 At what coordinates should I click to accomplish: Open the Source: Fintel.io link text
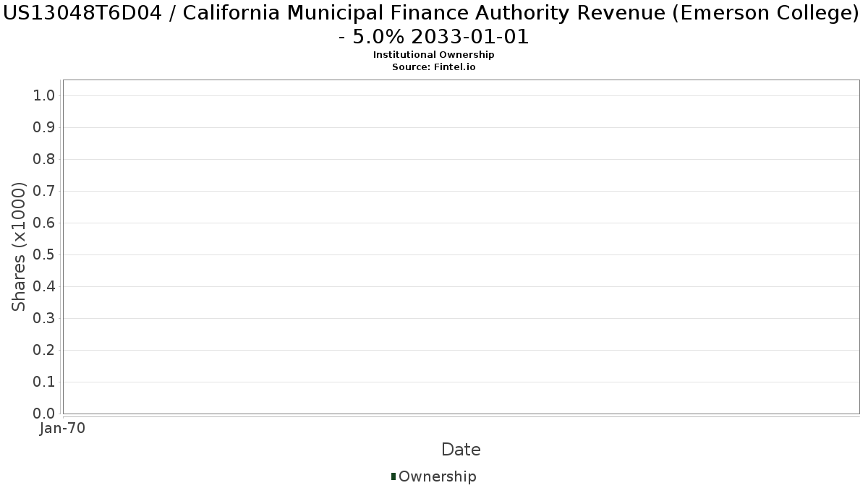tap(433, 67)
